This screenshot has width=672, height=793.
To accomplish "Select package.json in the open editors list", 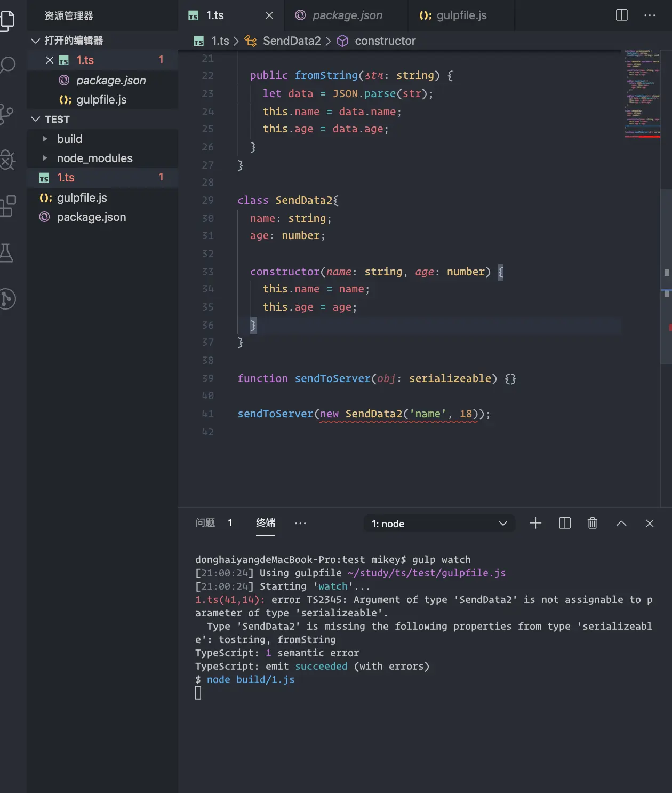I will (x=102, y=80).
